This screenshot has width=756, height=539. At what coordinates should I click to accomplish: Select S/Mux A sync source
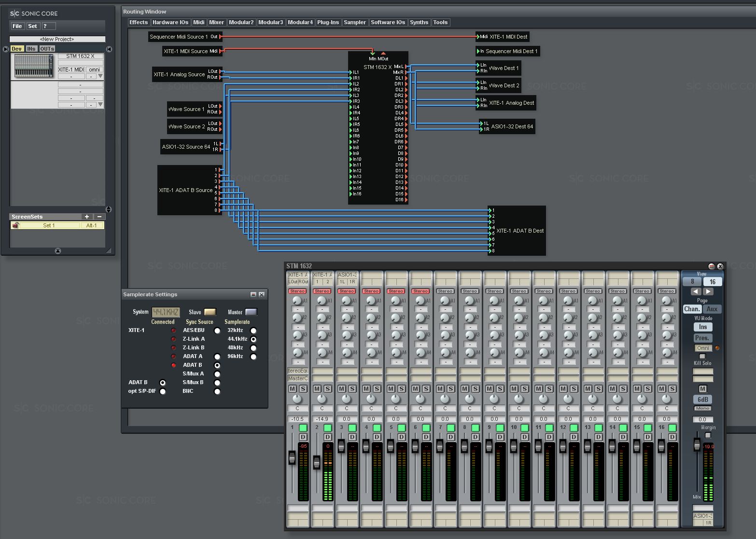(x=217, y=374)
